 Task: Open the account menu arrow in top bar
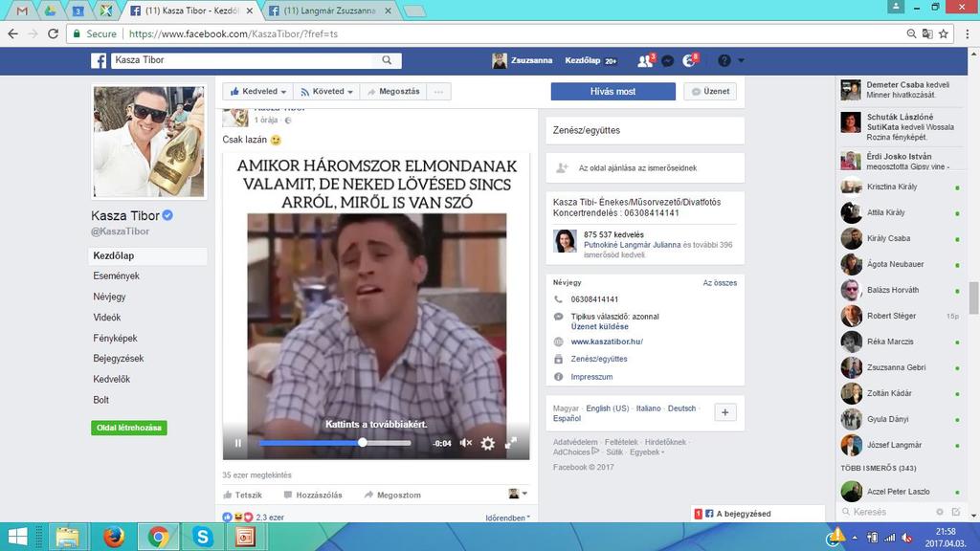(x=742, y=60)
